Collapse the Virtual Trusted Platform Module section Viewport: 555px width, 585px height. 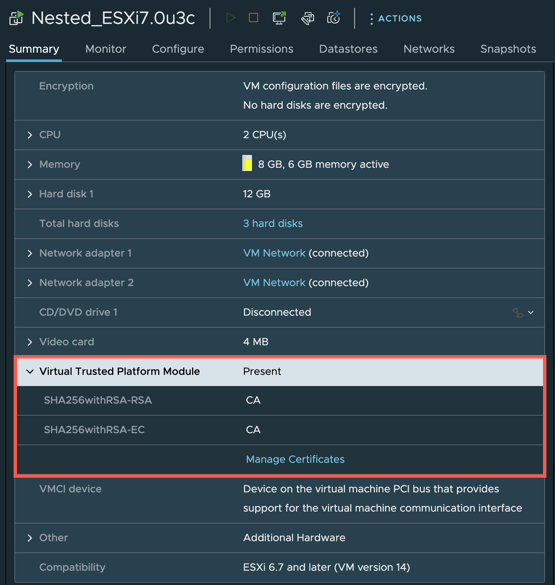click(x=30, y=371)
